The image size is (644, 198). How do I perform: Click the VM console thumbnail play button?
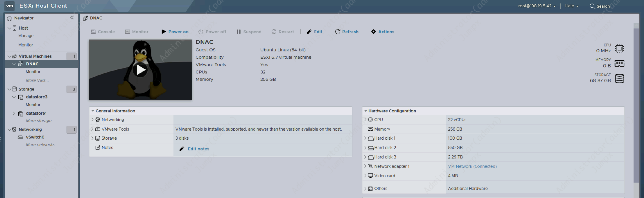point(140,70)
